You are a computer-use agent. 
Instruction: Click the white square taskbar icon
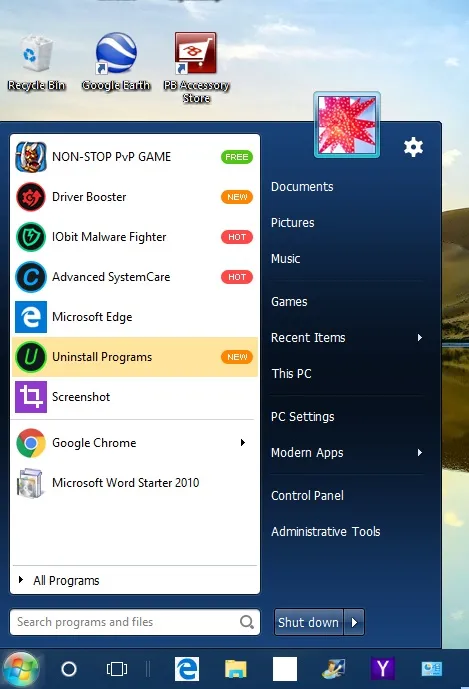pyautogui.click(x=285, y=669)
